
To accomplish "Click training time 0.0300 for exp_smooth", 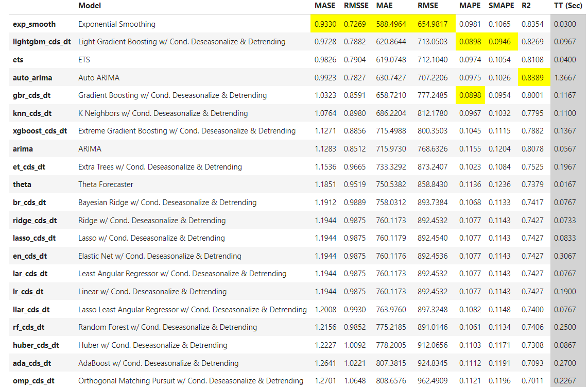I will (565, 24).
